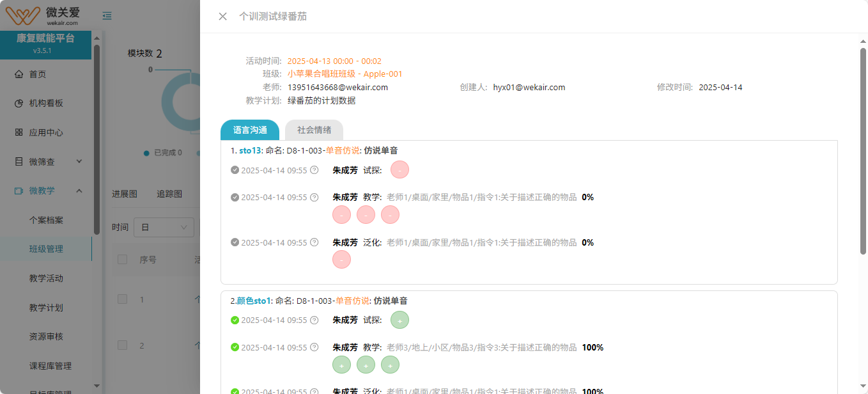Switch to the 语言沟通 tab
The width and height of the screenshot is (868, 394).
click(250, 130)
